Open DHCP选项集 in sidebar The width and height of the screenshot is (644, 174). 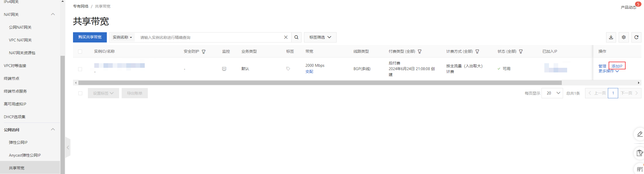click(x=15, y=117)
